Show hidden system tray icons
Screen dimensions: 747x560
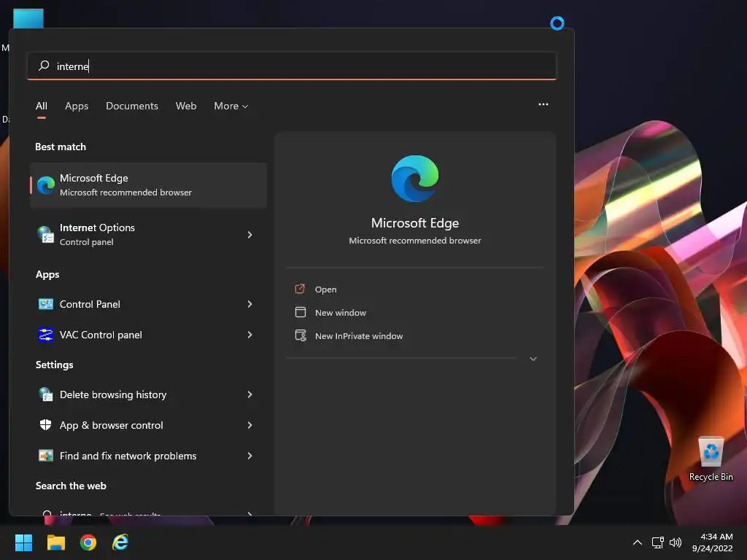(637, 542)
